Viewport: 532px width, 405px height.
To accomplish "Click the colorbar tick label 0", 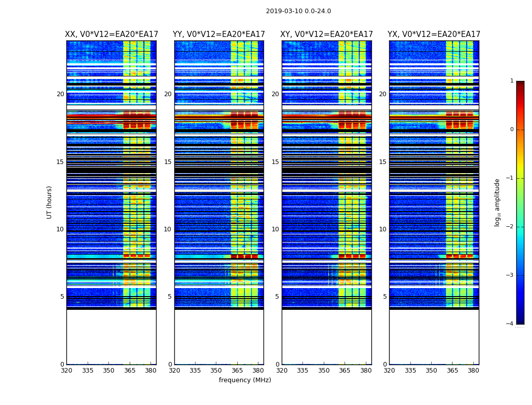I will (x=511, y=130).
